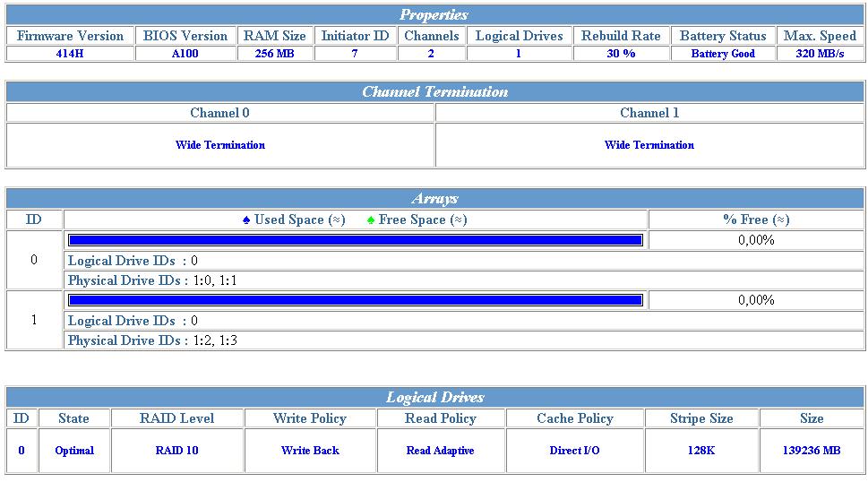Open the Battery Good status link
This screenshot has width=868, height=482.
point(723,54)
